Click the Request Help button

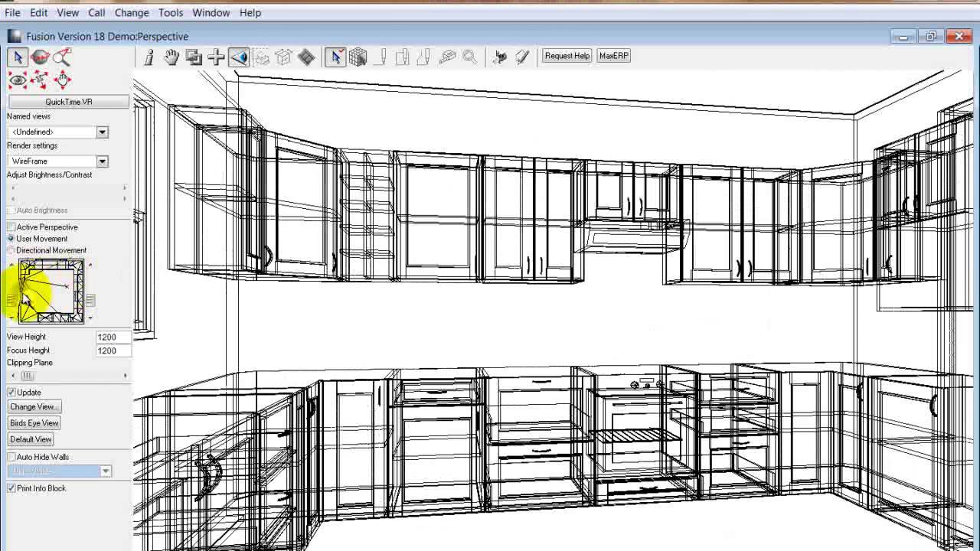point(567,56)
